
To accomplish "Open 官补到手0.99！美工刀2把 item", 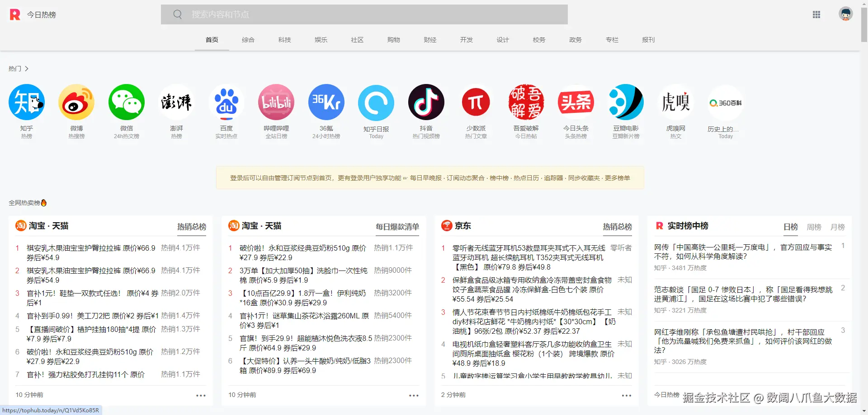I will click(93, 316).
